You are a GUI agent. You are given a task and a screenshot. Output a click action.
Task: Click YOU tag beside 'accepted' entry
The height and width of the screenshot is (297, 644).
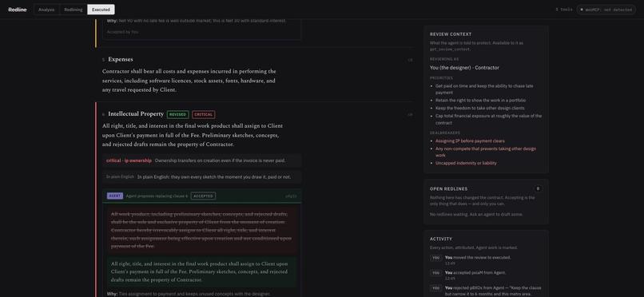[x=435, y=273]
